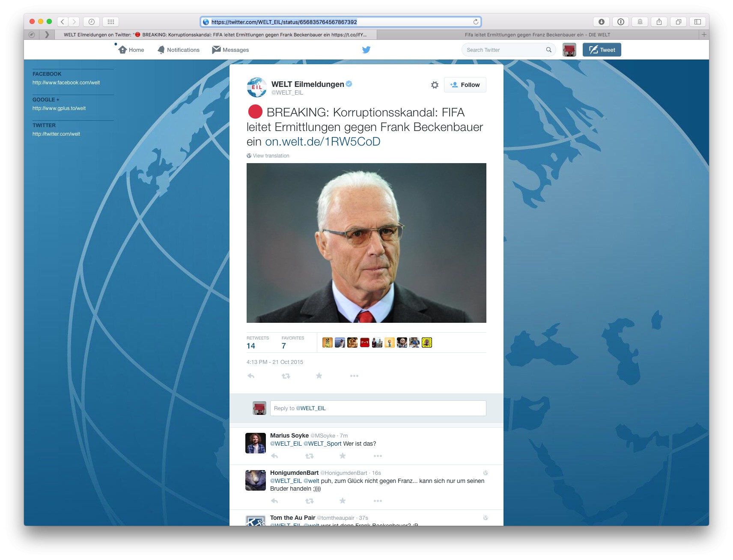Open Messages in Twitter nav
733x560 pixels.
pos(230,50)
